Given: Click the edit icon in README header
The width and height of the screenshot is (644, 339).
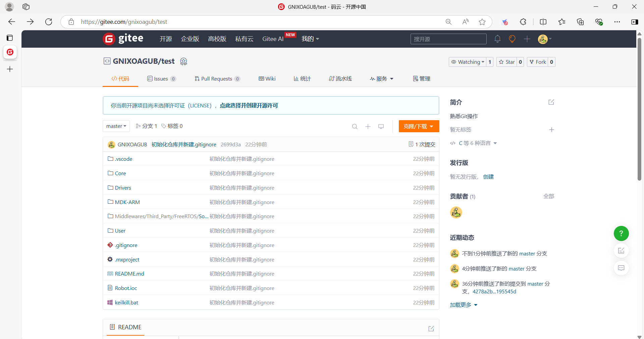Looking at the screenshot, I should point(431,329).
